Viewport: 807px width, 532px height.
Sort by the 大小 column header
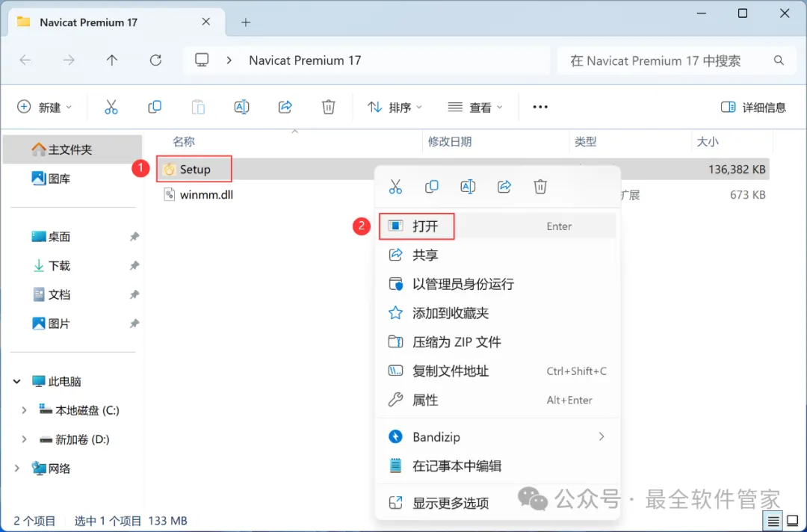(708, 141)
